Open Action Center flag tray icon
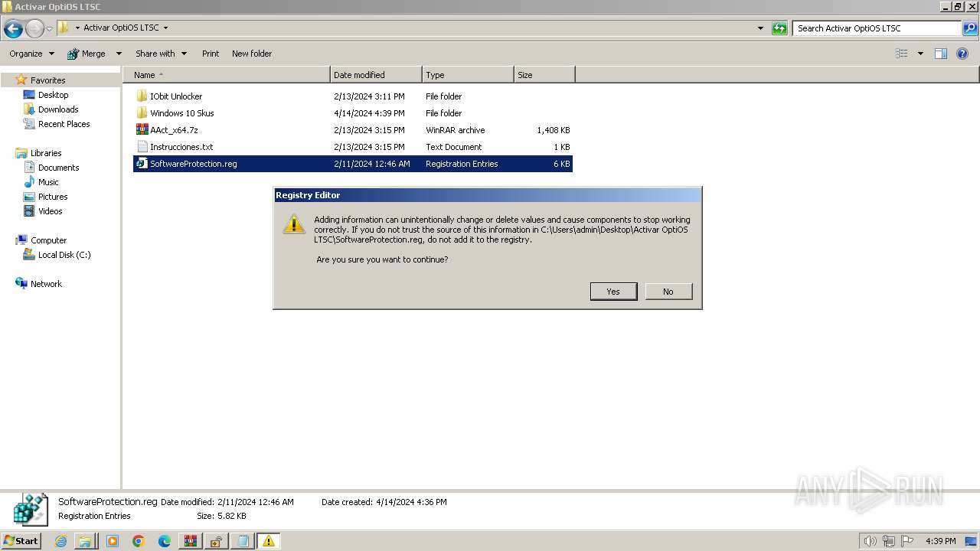980x551 pixels. tap(907, 541)
